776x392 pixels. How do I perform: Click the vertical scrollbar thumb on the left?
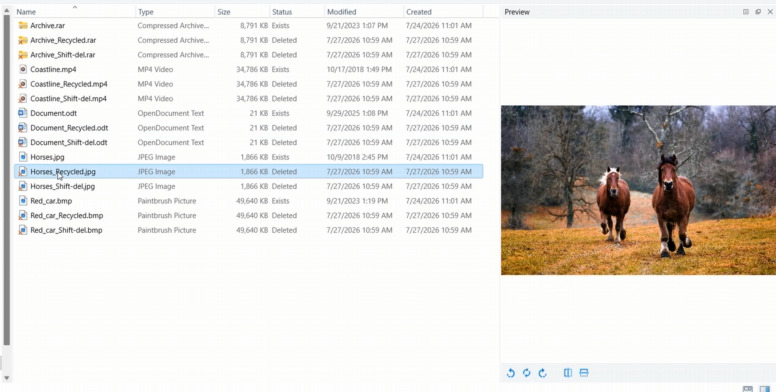click(6, 180)
